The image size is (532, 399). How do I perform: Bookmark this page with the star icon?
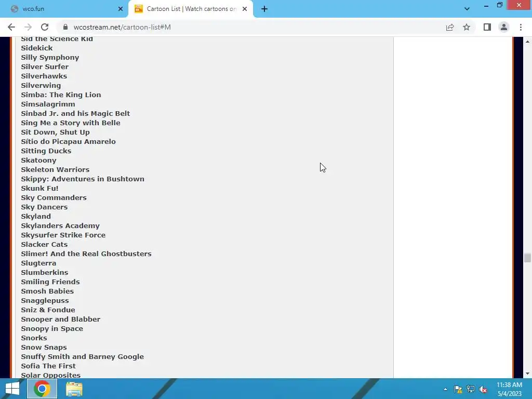pos(467,27)
